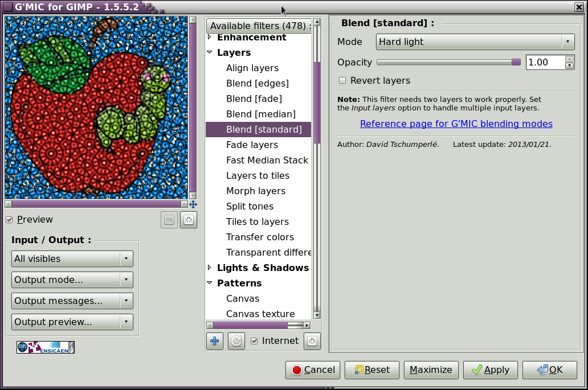The image size is (588, 390).
Task: Toggle the Preview checkbox
Action: point(9,220)
